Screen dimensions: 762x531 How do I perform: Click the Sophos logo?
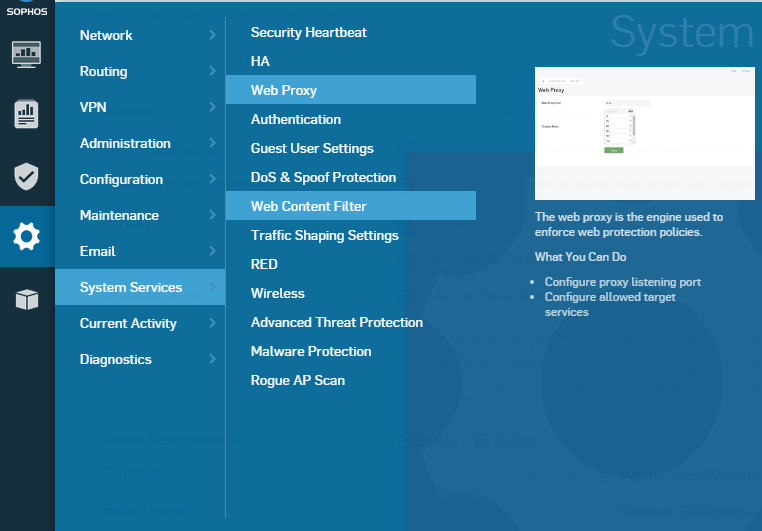(x=27, y=10)
